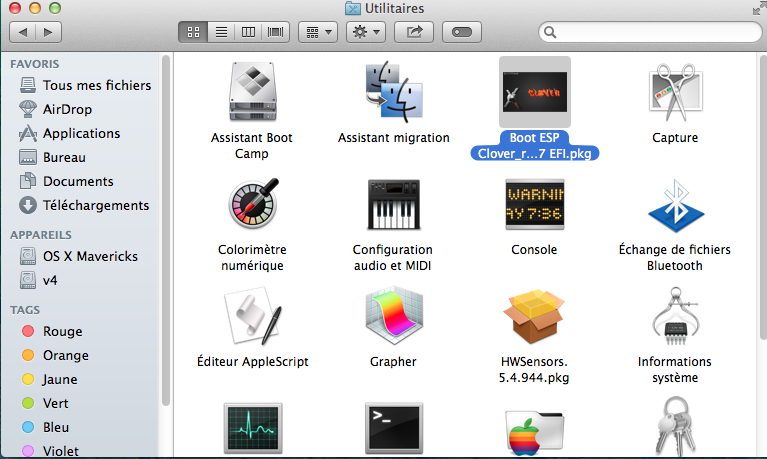
Task: Open Informations système app icon
Action: tap(676, 316)
